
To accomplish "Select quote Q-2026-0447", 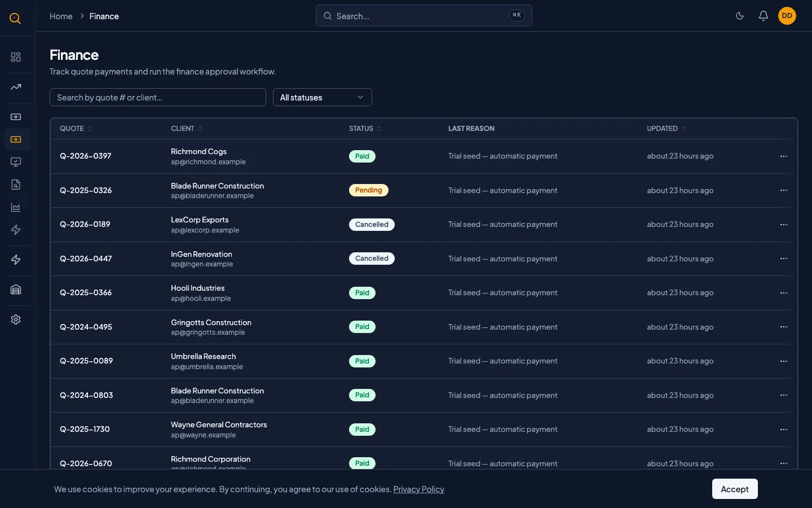I will point(86,259).
